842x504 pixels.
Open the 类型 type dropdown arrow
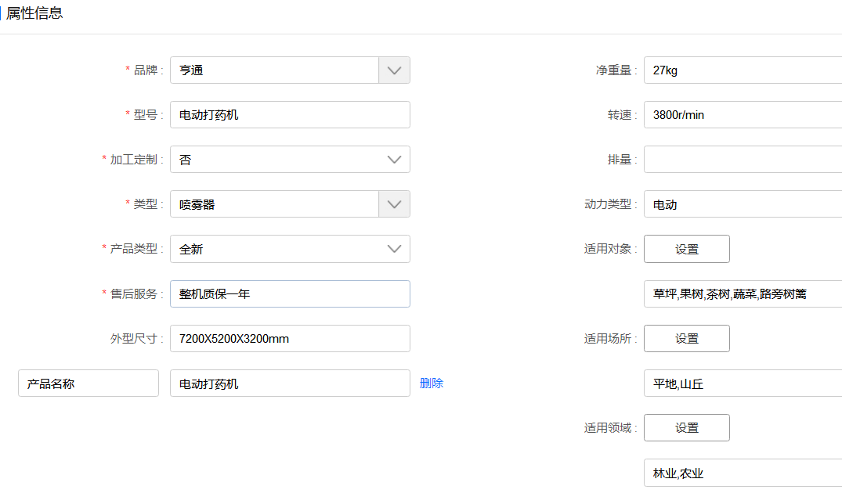pos(394,204)
